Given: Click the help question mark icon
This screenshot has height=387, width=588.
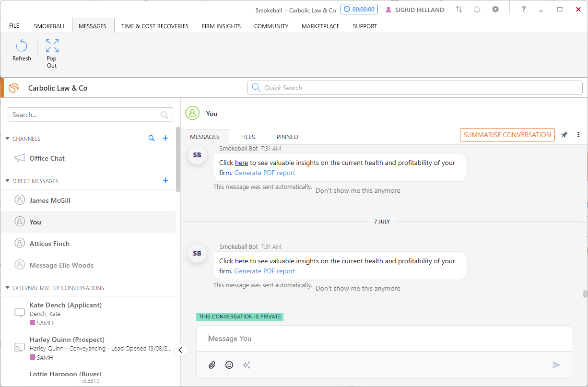Looking at the screenshot, I should (523, 10).
